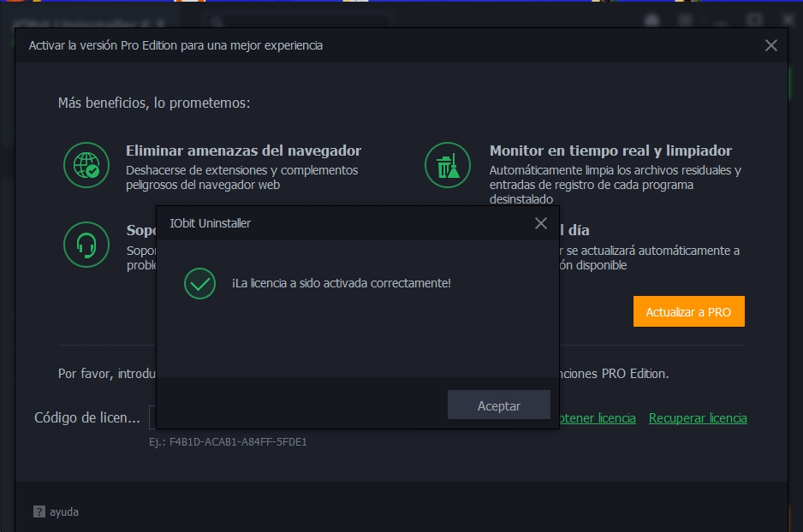Open the Recuperar licencia link

tap(698, 418)
